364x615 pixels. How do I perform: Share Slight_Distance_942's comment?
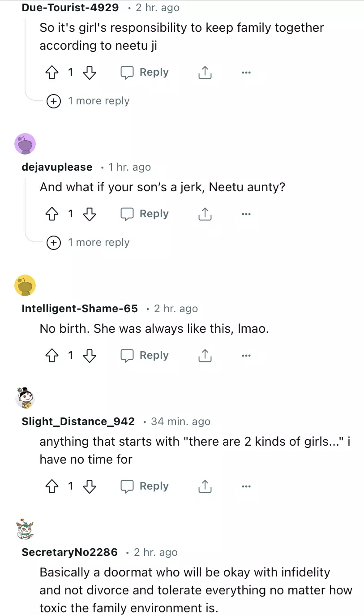[205, 486]
